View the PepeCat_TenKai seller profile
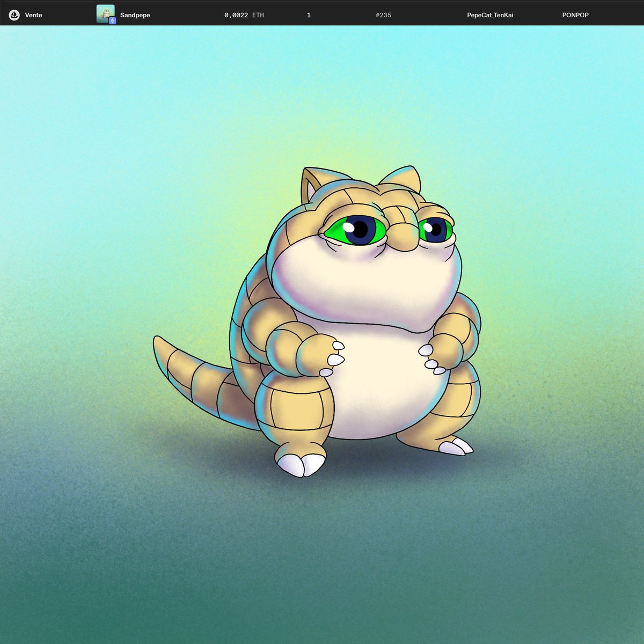 click(489, 15)
